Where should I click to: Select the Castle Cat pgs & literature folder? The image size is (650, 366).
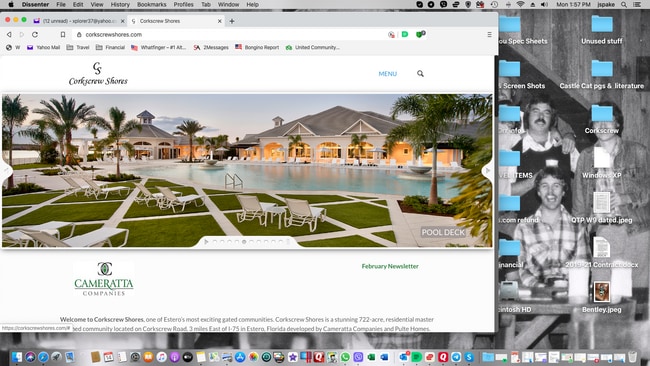pyautogui.click(x=602, y=75)
